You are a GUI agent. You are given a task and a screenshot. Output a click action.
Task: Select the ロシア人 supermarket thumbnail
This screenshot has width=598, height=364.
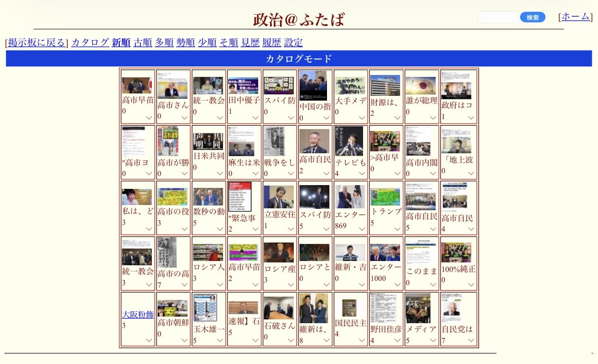pos(208,252)
